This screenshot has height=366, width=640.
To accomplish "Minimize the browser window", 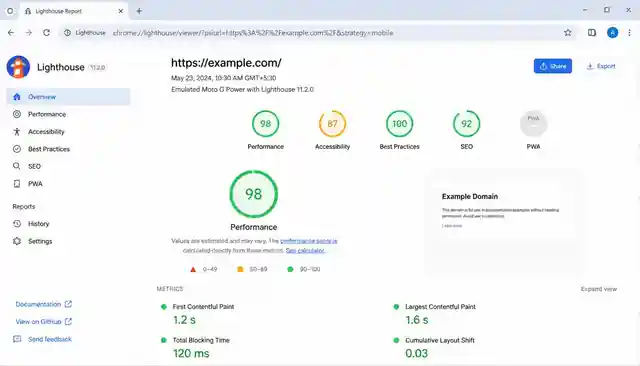I will (585, 10).
